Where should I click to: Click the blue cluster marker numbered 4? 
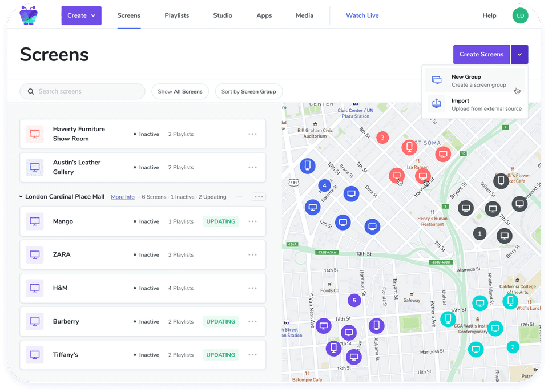tap(324, 185)
